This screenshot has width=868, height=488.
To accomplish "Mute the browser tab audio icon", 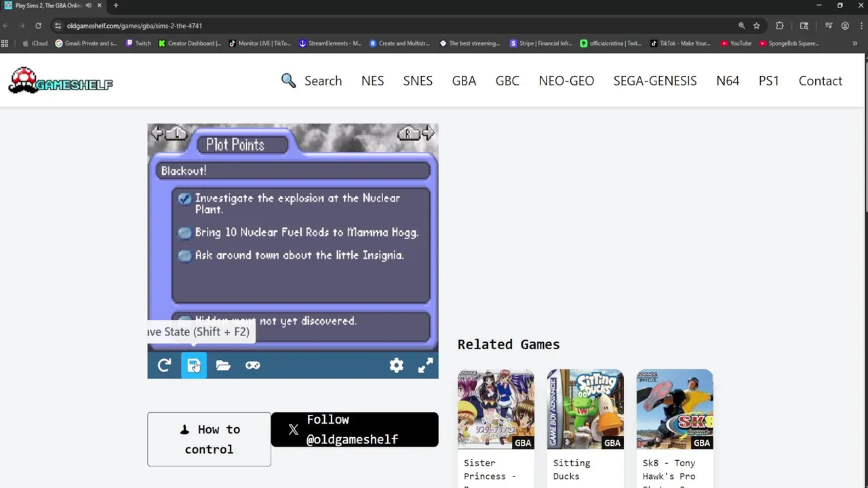I will pos(88,5).
